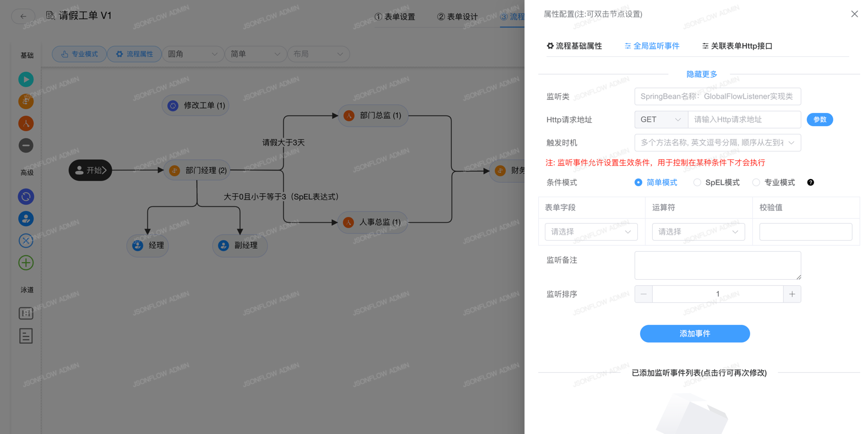Increase 监听排序 with the plus button
This screenshot has height=434, width=868.
(792, 294)
